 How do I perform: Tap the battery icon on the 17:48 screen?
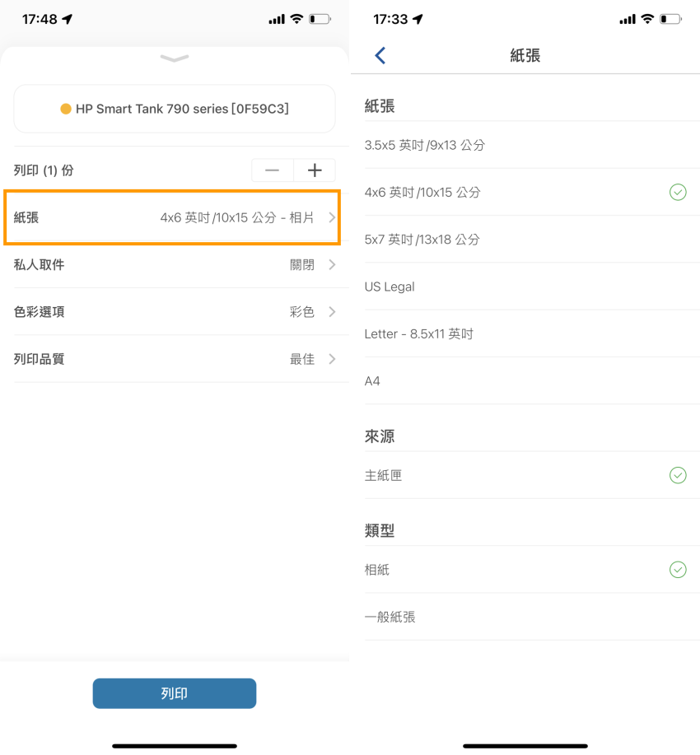pos(320,19)
